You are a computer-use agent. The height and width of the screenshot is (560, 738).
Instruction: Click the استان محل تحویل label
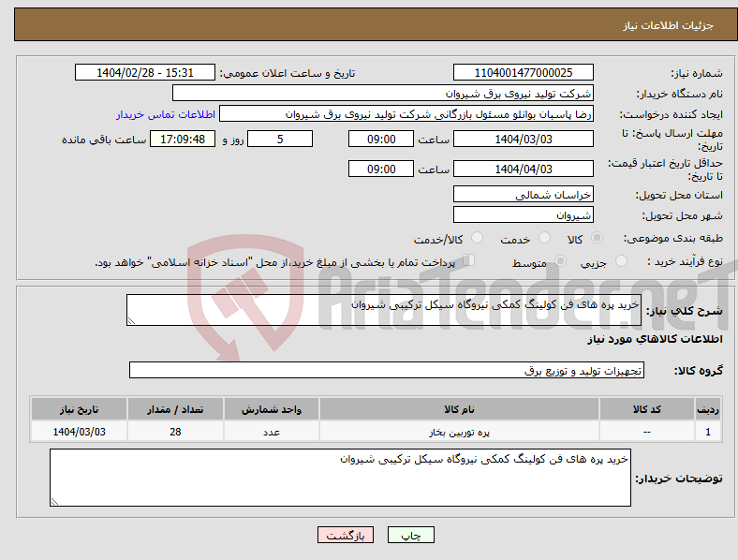[679, 195]
